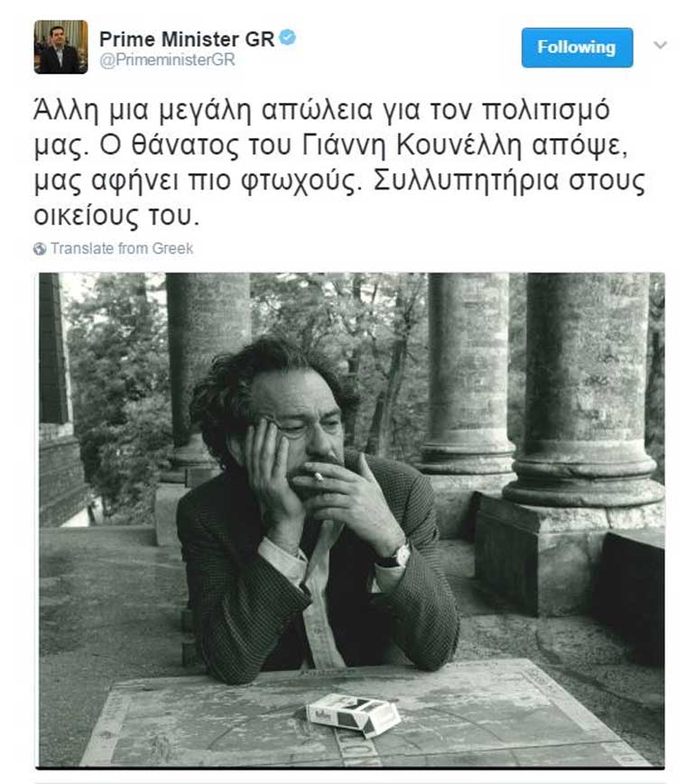Click the man's face in the photo
This screenshot has height=784, width=695.
click(x=295, y=420)
